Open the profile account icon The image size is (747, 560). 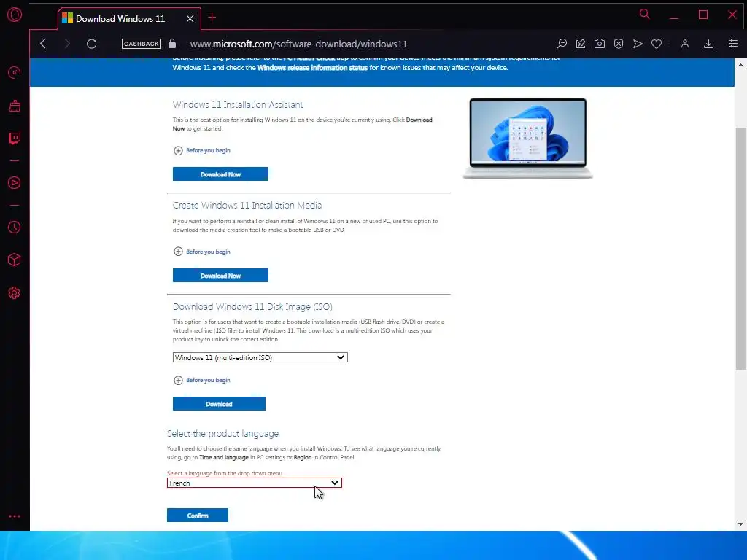684,44
